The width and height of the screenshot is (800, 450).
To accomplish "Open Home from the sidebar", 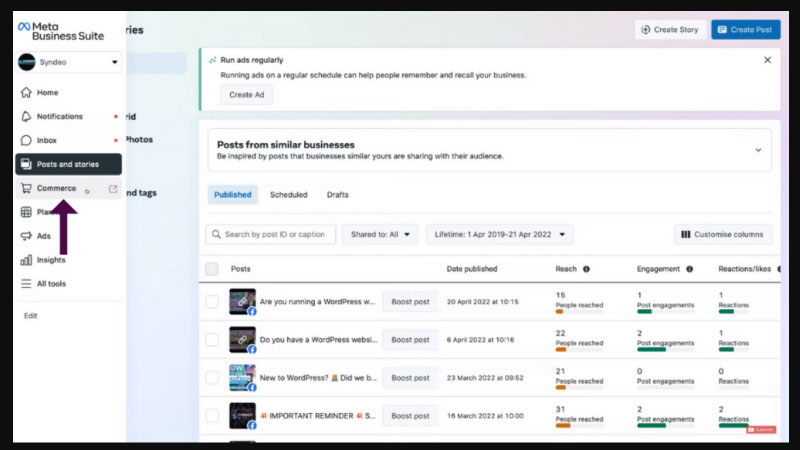I will 47,93.
